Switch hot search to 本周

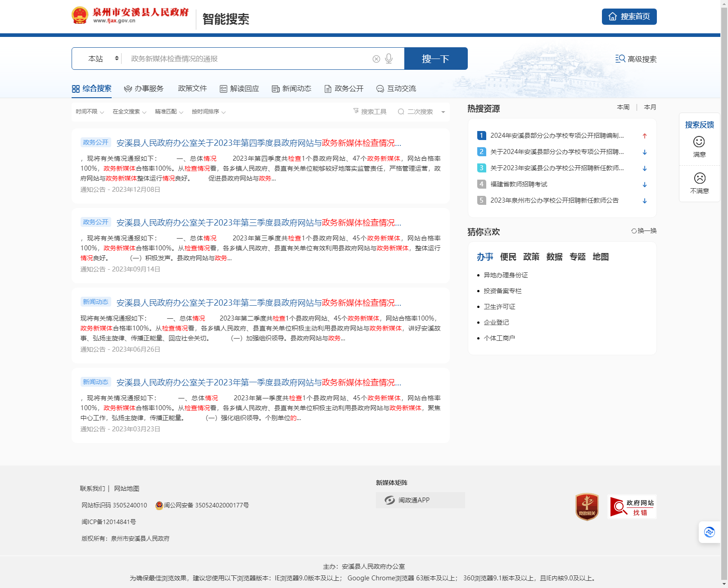623,107
